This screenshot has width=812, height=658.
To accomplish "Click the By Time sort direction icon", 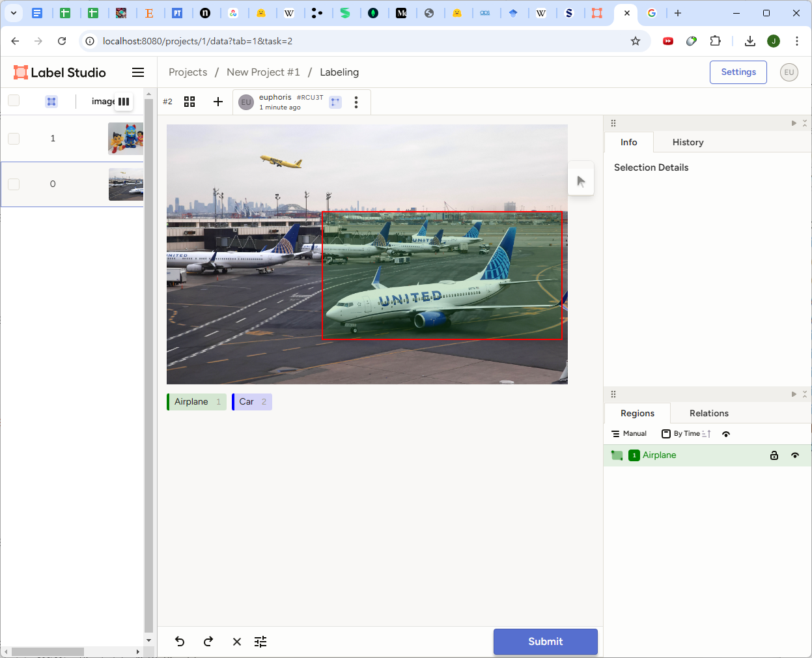I will tap(707, 434).
